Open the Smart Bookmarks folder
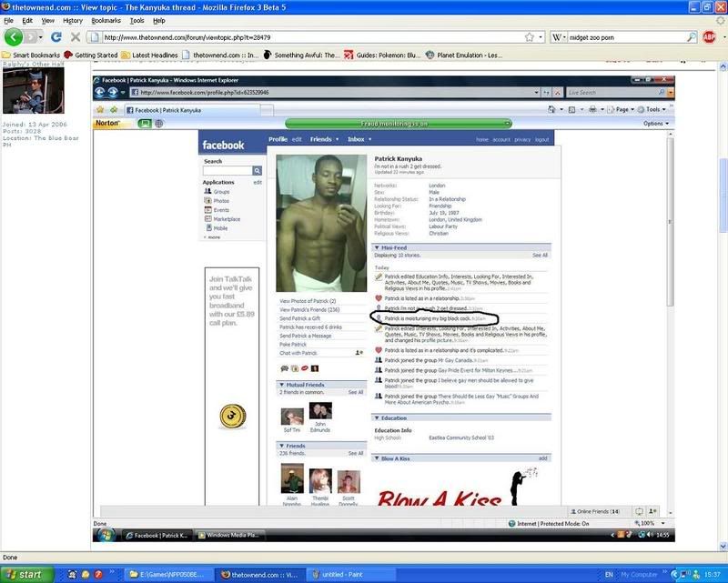728x583 pixels. (31, 55)
